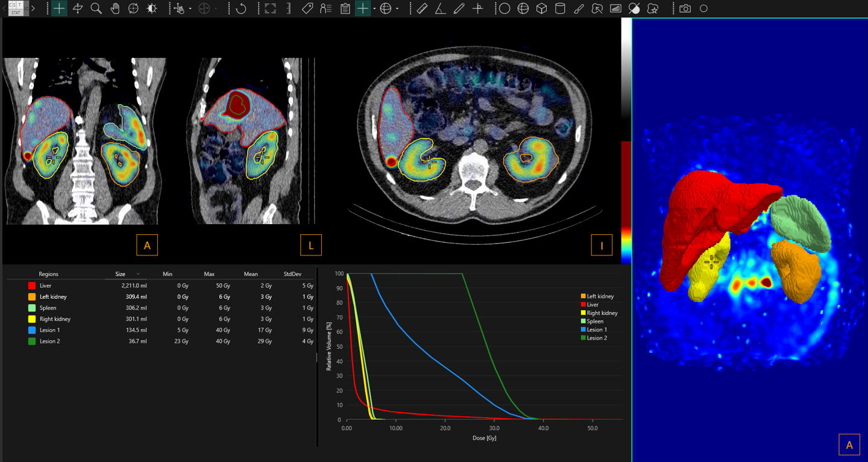Select the 3D box region tool

tap(541, 9)
